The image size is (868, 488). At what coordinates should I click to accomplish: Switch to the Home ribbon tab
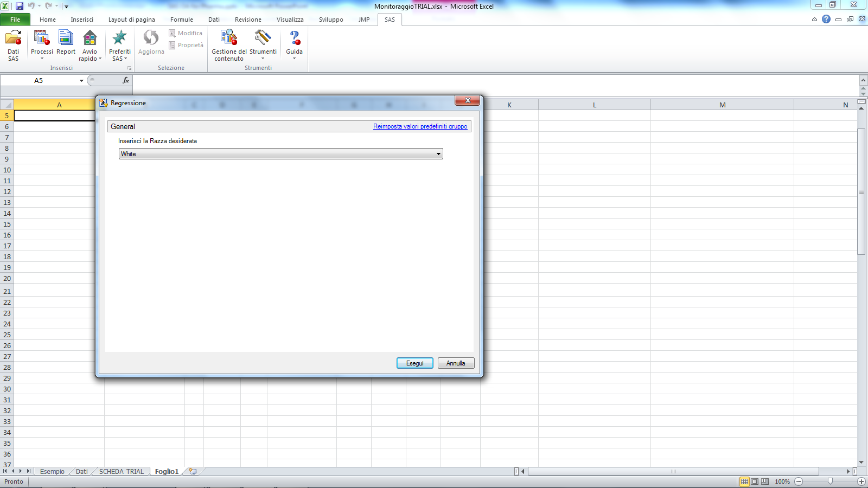[48, 20]
